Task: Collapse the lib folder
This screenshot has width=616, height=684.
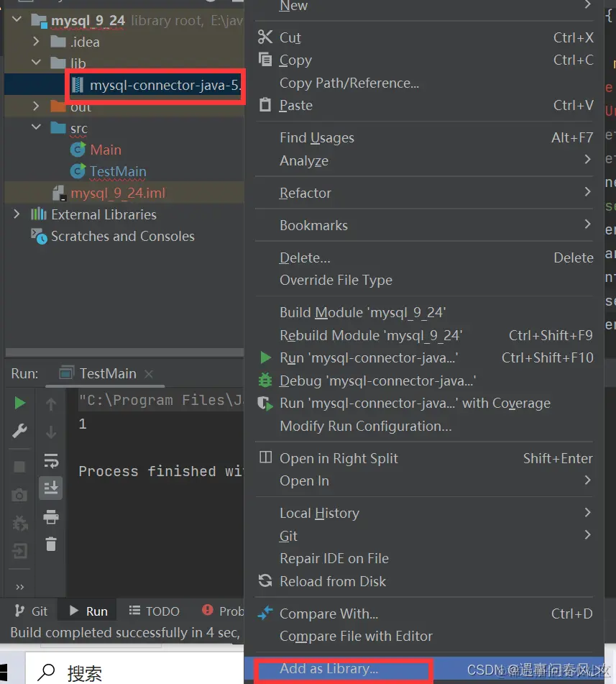Action: pos(36,63)
